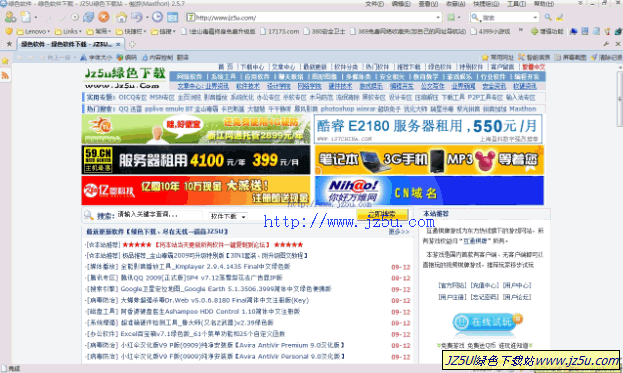The image size is (623, 373).
Task: Click 屏幕截图 screen capture tool
Action: pyautogui.click(x=571, y=58)
